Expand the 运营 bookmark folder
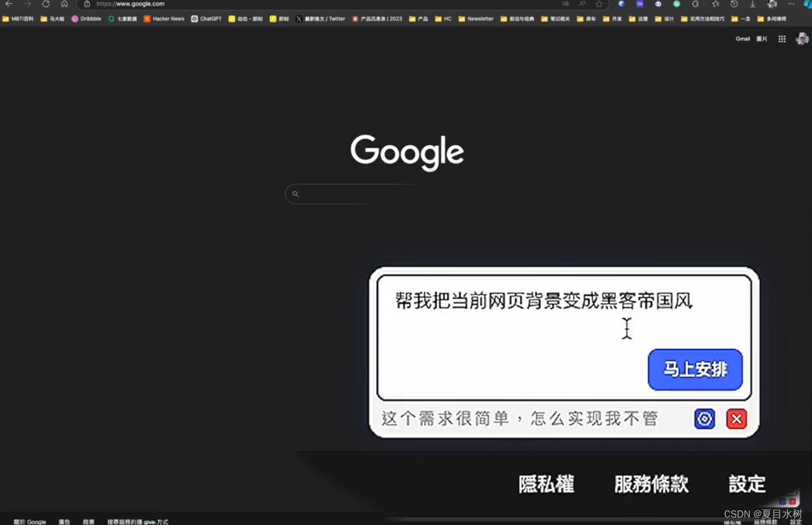Viewport: 812px width, 525px height. [x=638, y=19]
